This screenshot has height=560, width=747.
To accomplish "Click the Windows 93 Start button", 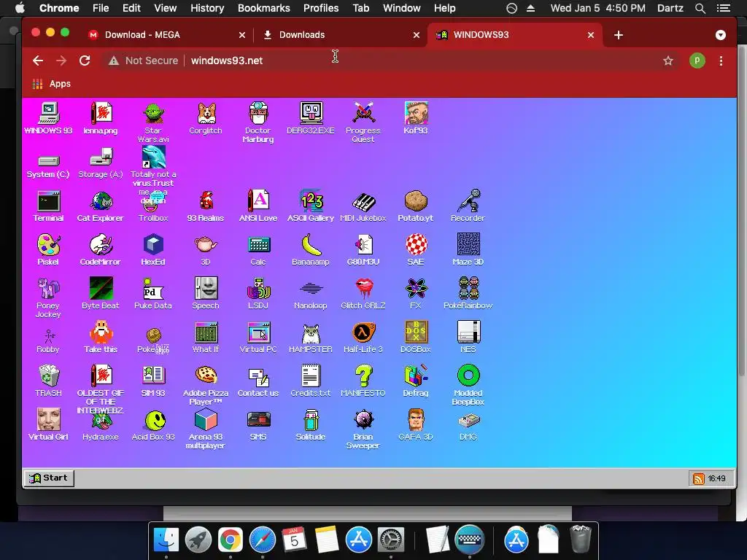I will pos(49,478).
